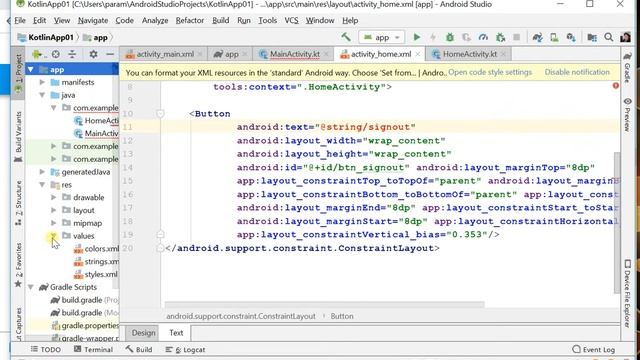Viewport: 640px width, 360px height.
Task: Open the AVD Manager icon
Action: [x=554, y=37]
